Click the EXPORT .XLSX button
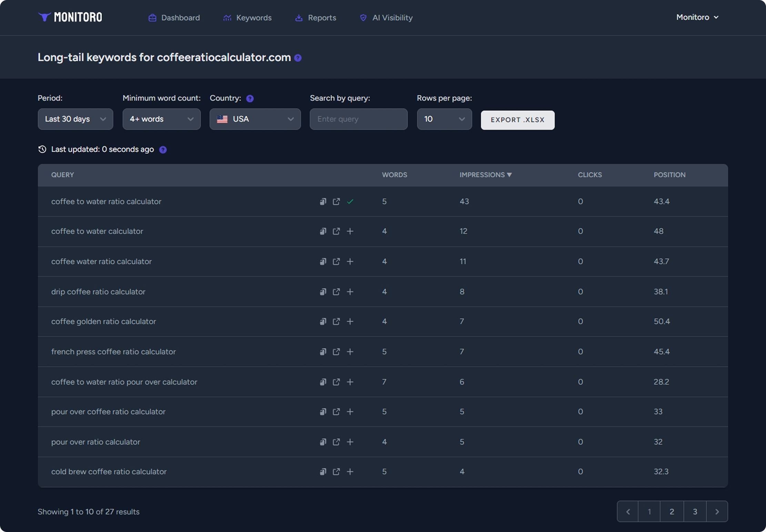The width and height of the screenshot is (766, 532). pos(517,120)
